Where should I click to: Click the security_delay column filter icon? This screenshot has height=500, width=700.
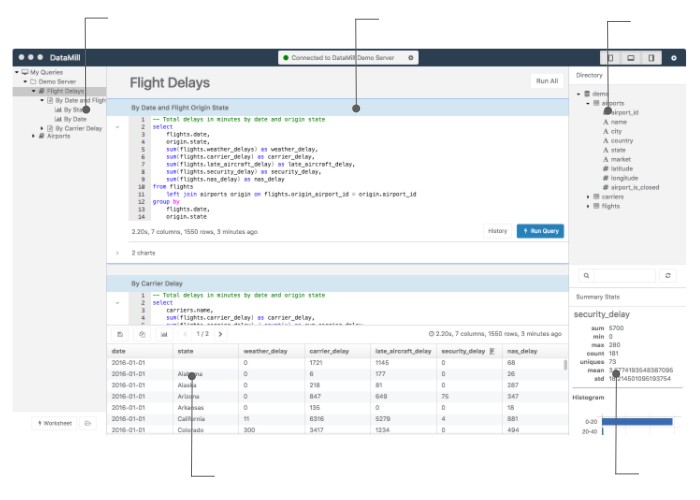coord(492,351)
